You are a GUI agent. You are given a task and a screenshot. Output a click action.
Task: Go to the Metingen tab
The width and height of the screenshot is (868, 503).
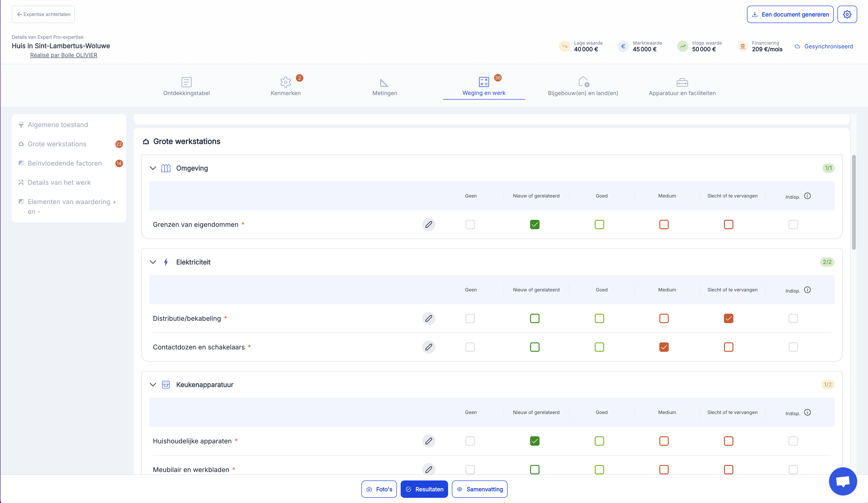(385, 86)
